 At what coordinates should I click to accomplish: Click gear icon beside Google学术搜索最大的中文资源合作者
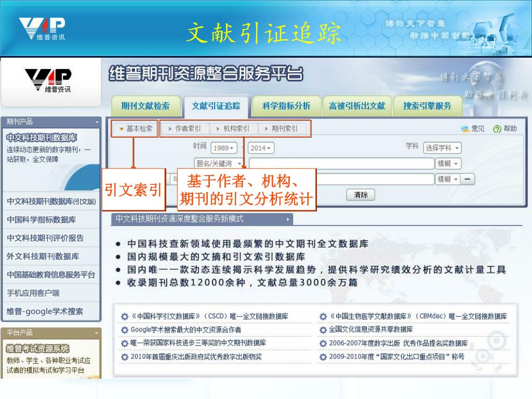[125, 330]
